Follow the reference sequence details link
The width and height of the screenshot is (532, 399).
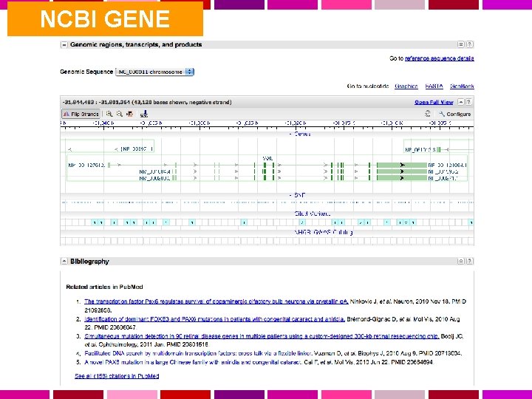(440, 58)
